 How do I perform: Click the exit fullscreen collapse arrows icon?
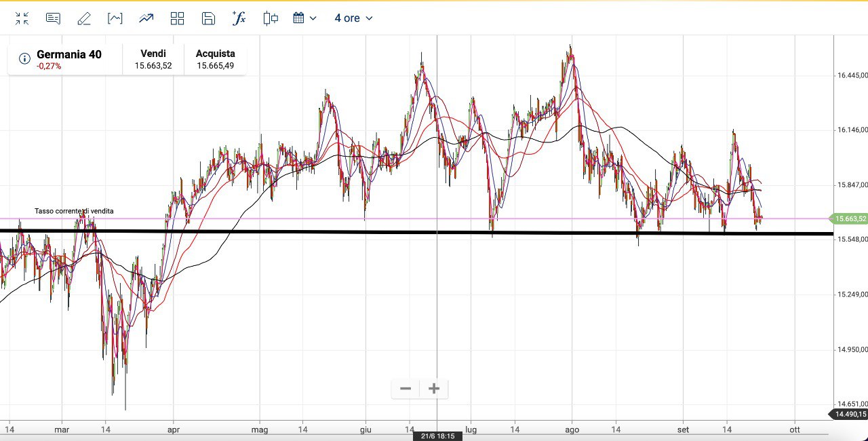22,18
